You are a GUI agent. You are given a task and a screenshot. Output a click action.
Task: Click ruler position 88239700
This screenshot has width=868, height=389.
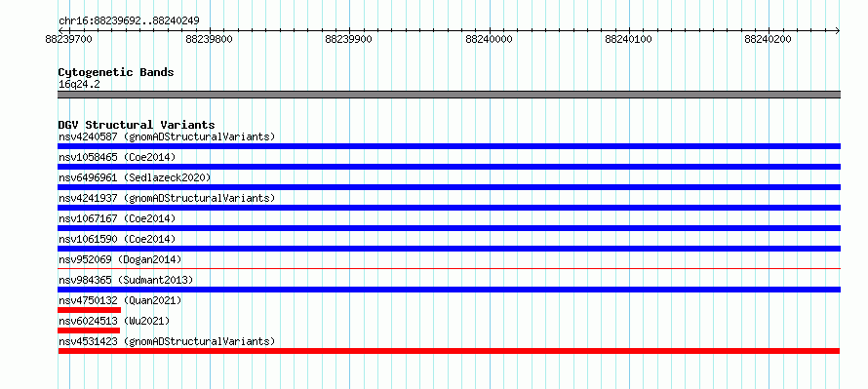pyautogui.click(x=68, y=39)
